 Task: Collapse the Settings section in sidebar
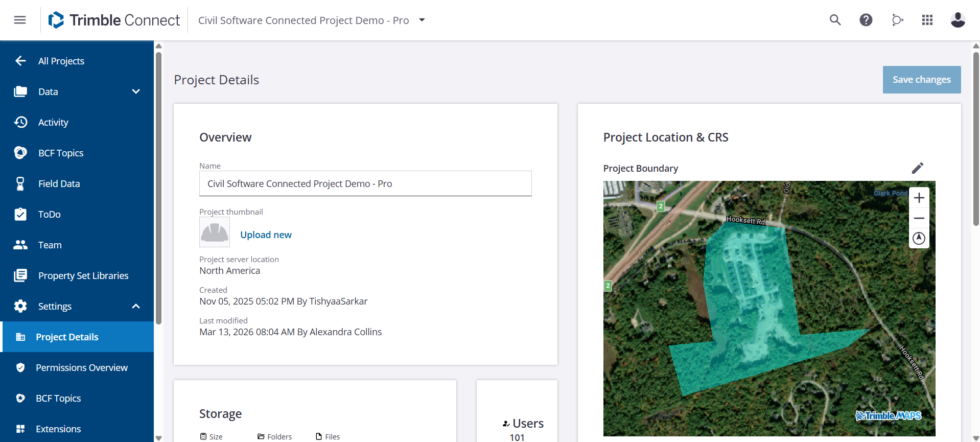click(136, 306)
